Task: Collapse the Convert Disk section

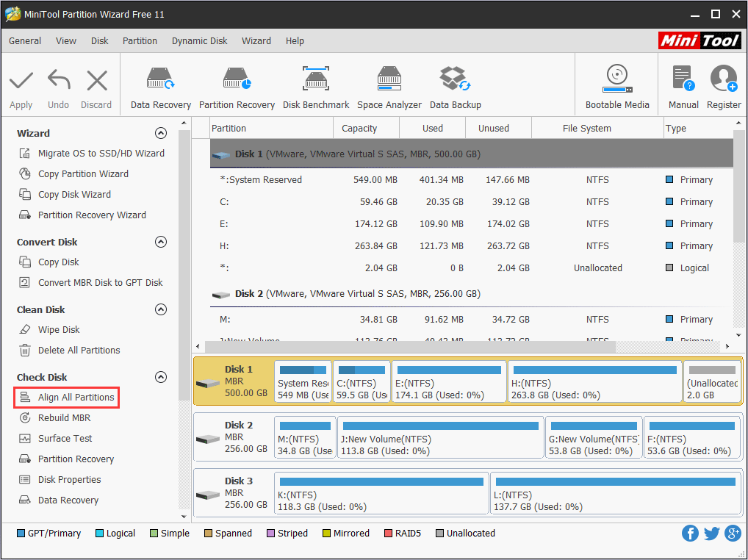Action: coord(161,242)
